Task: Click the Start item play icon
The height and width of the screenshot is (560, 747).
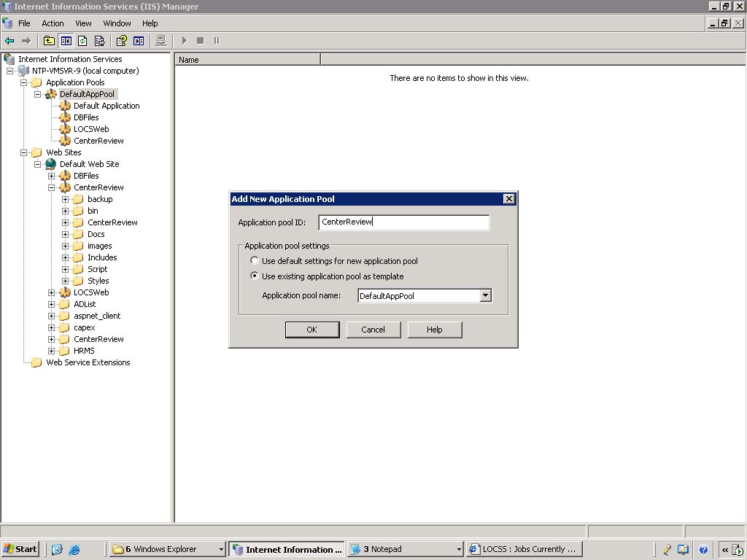Action: [185, 41]
